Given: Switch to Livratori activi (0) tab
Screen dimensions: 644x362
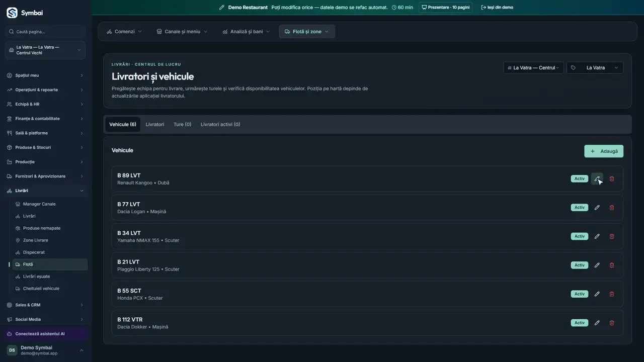Looking at the screenshot, I should [x=220, y=124].
